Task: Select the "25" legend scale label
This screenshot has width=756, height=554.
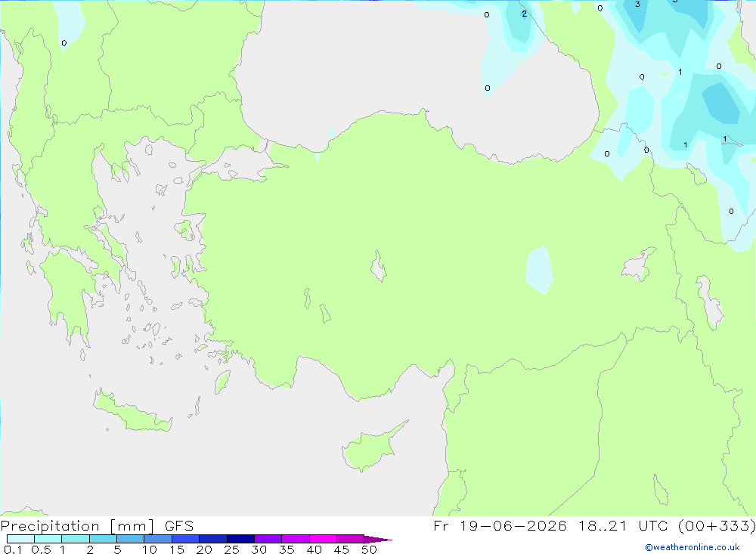Action: 231,549
